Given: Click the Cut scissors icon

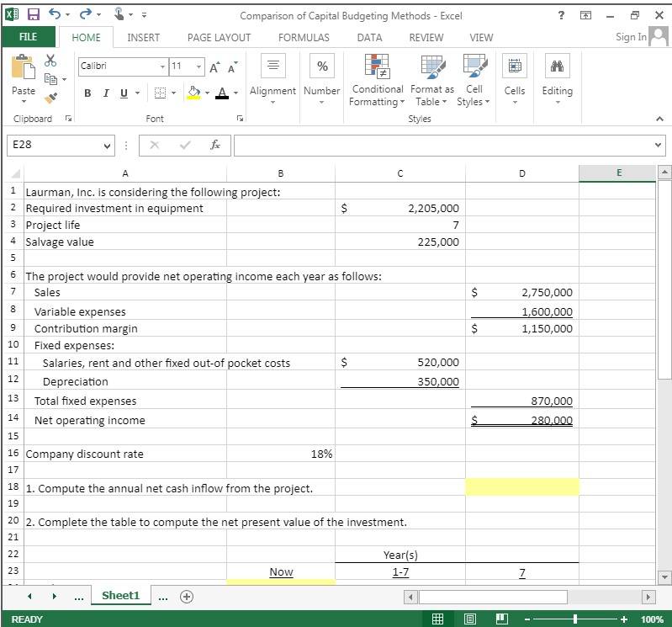Looking at the screenshot, I should coord(50,61).
